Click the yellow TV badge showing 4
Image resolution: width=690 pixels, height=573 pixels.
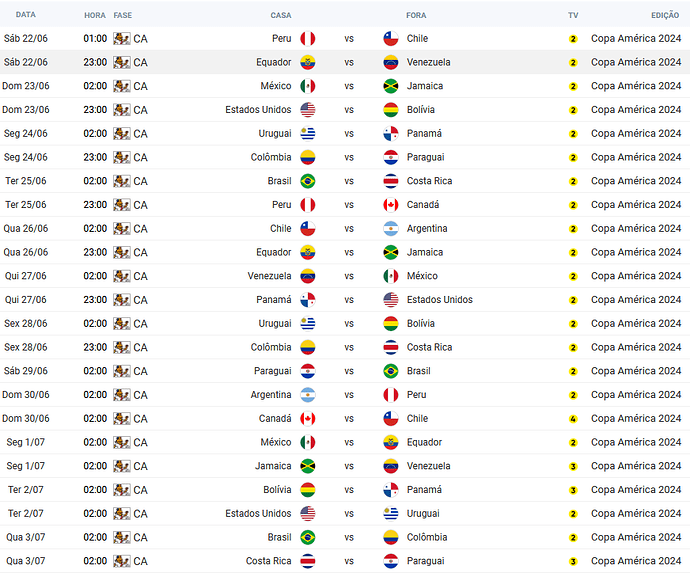tap(573, 419)
